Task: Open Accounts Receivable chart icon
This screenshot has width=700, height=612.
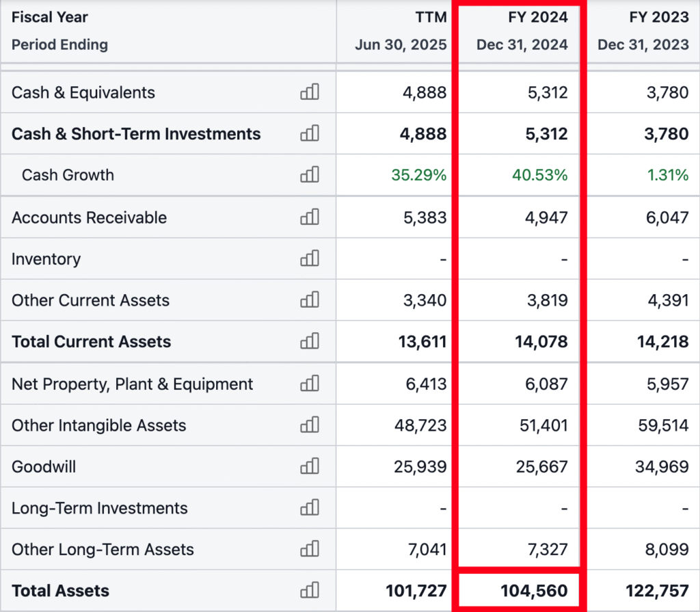Action: click(x=310, y=217)
